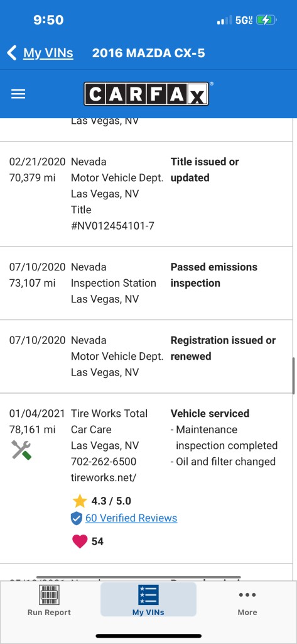Viewport: 297px width, 644px height.
Task: Tap the wrench service icon
Action: (21, 450)
